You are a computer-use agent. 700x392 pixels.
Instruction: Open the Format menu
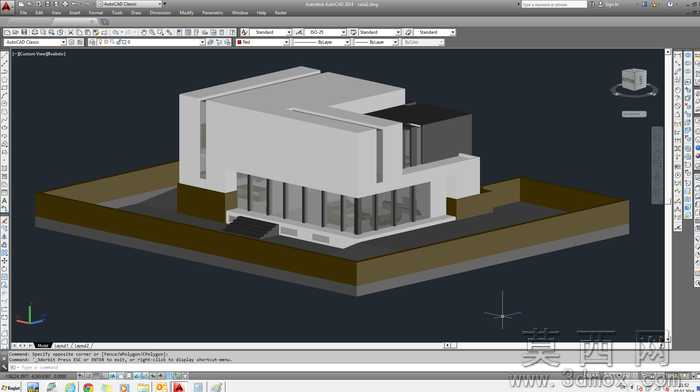(96, 13)
